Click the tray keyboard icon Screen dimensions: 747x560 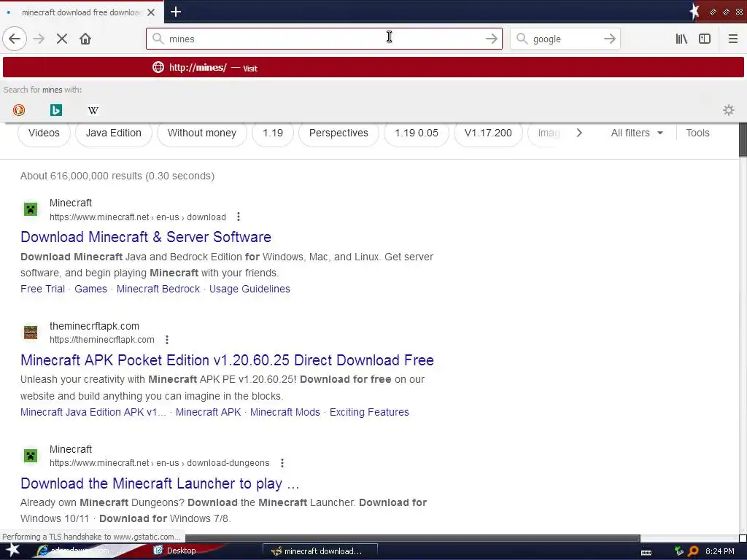[646, 553]
